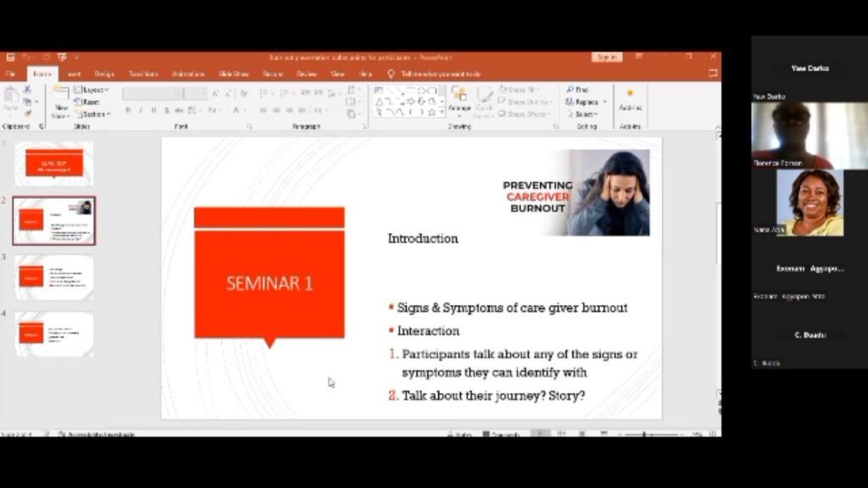Screen dimensions: 868x488
Task: Toggle Bold formatting
Action: 128,110
